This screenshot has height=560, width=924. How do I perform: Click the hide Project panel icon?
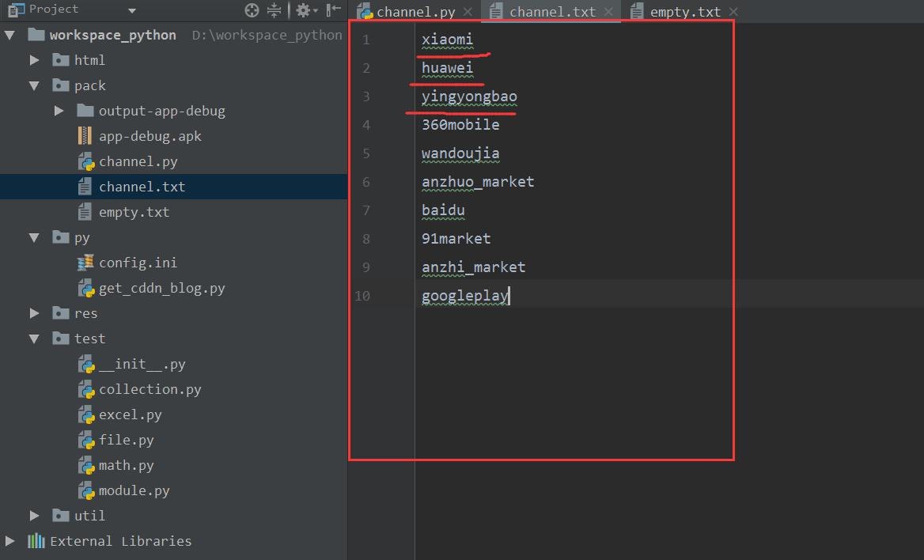pyautogui.click(x=334, y=9)
